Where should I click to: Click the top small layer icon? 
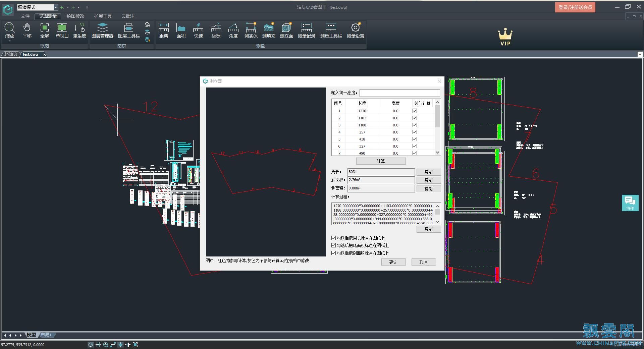point(147,25)
